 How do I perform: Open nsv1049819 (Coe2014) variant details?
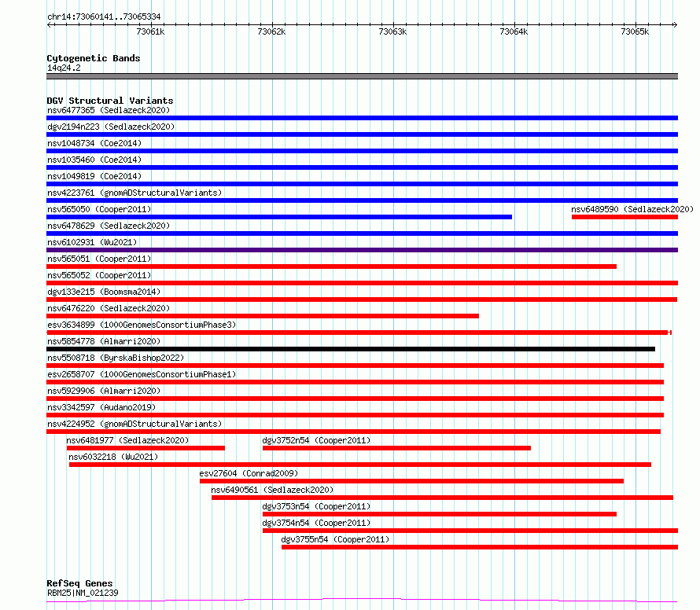[94, 176]
